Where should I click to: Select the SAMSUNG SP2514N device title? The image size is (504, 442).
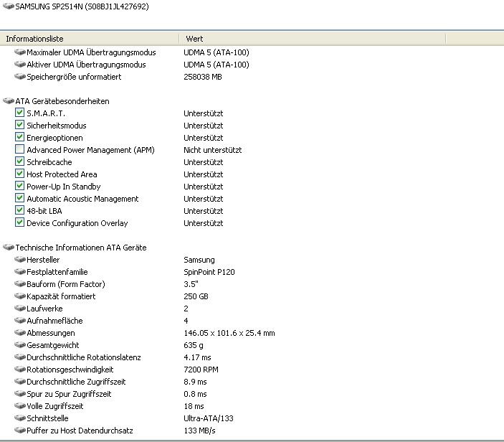pyautogui.click(x=82, y=6)
